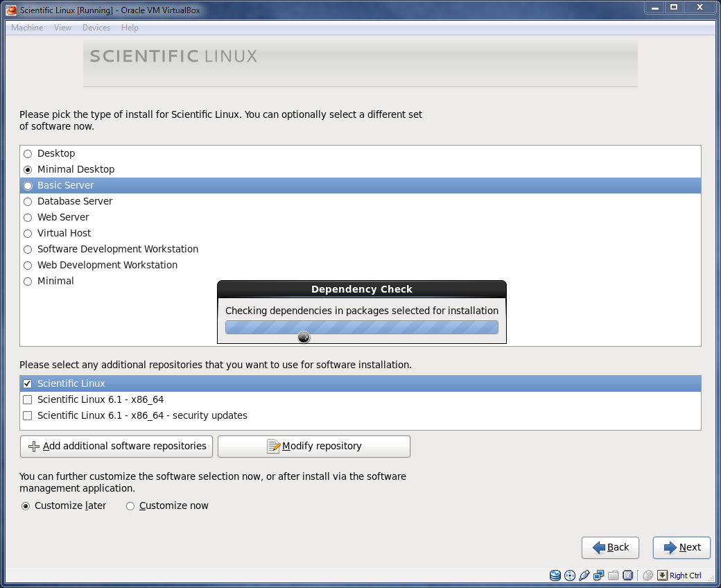721x588 pixels.
Task: Choose Software Development Workstation
Action: [x=28, y=249]
